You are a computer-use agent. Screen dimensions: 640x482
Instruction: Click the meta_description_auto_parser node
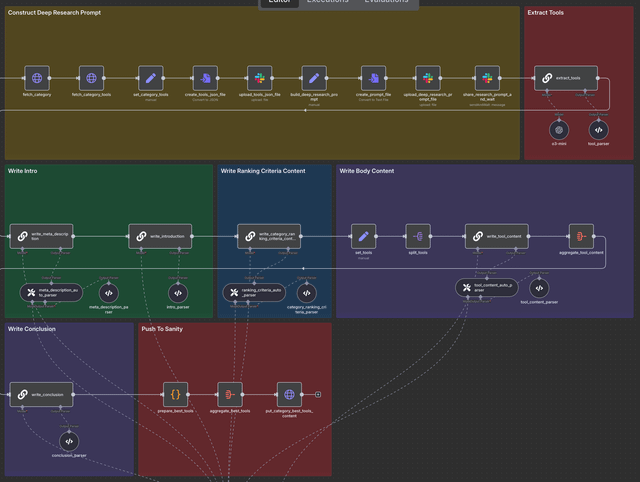coord(51,293)
